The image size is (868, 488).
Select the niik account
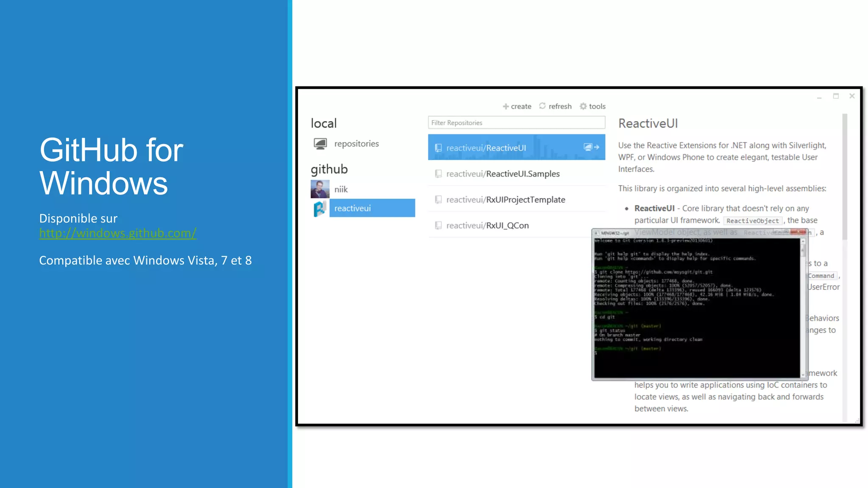(341, 189)
